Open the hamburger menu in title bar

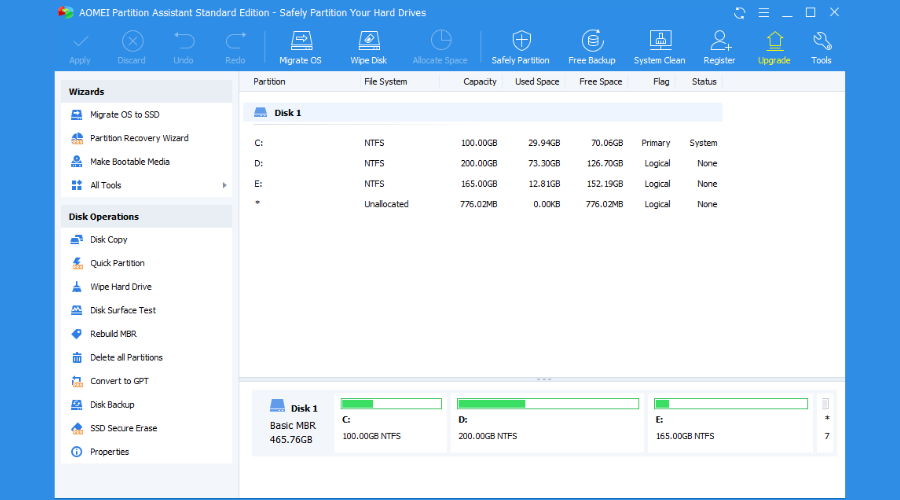pos(763,13)
